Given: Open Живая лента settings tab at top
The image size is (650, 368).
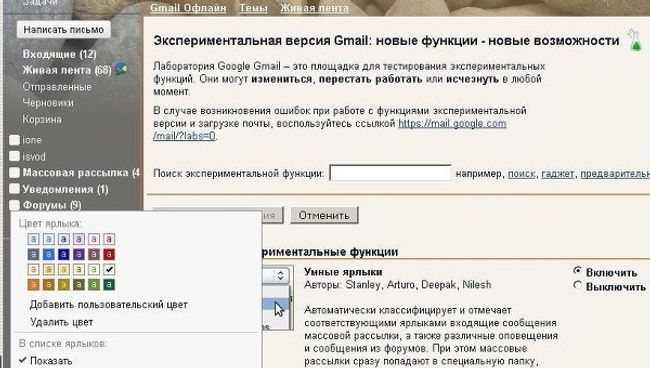Looking at the screenshot, I should [x=314, y=8].
